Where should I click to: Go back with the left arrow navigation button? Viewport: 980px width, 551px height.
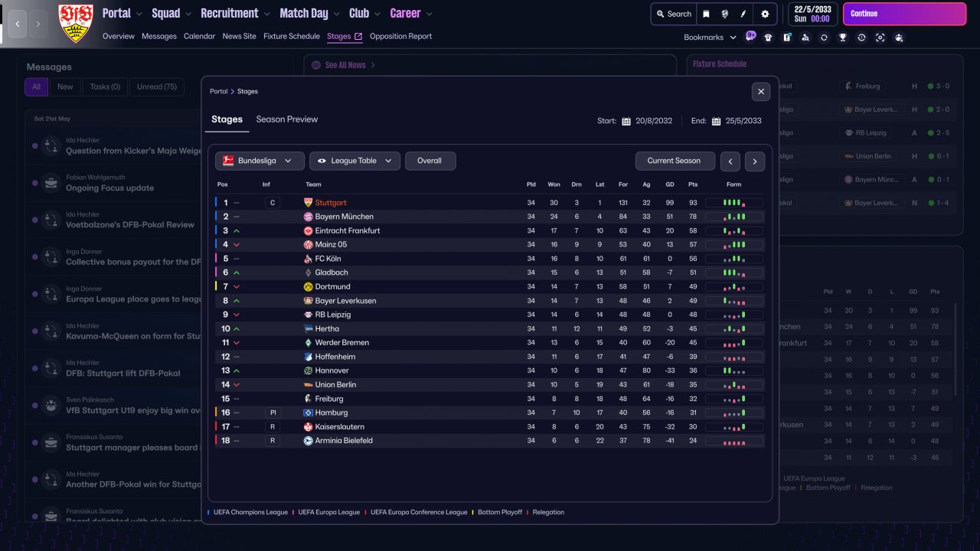click(18, 24)
